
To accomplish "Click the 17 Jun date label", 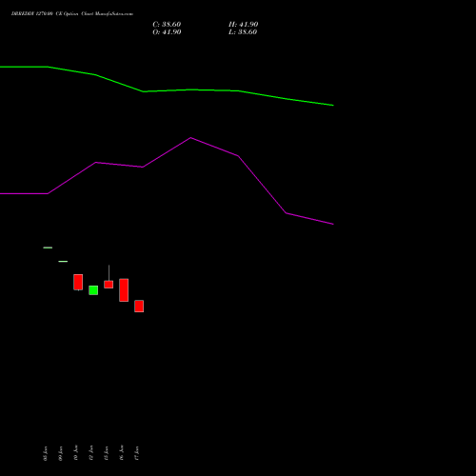I will coord(137,453).
